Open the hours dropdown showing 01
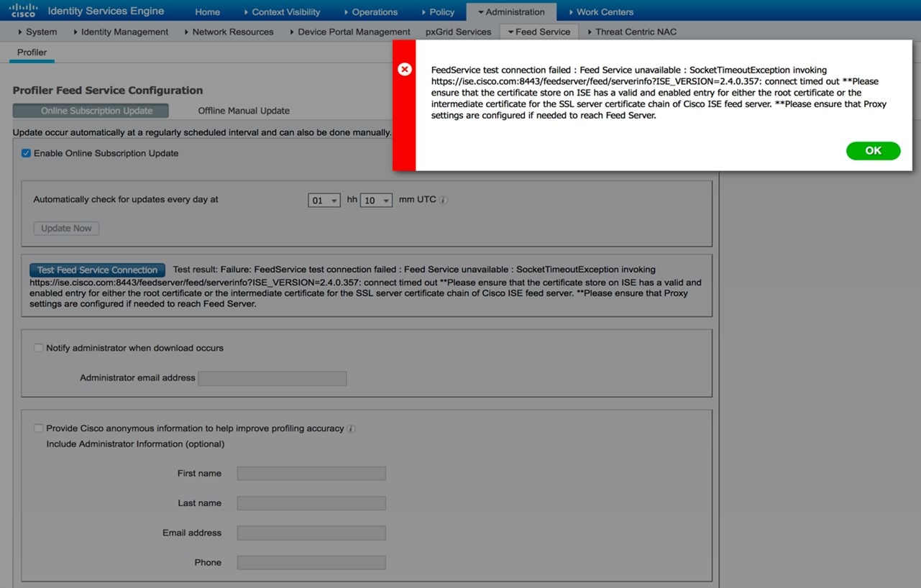Viewport: 921px width, 588px height. (x=324, y=201)
